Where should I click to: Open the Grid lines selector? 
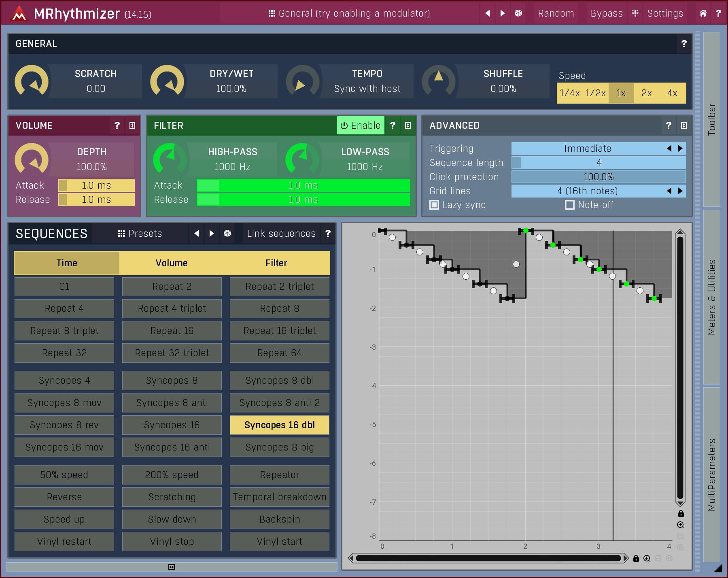pos(588,191)
